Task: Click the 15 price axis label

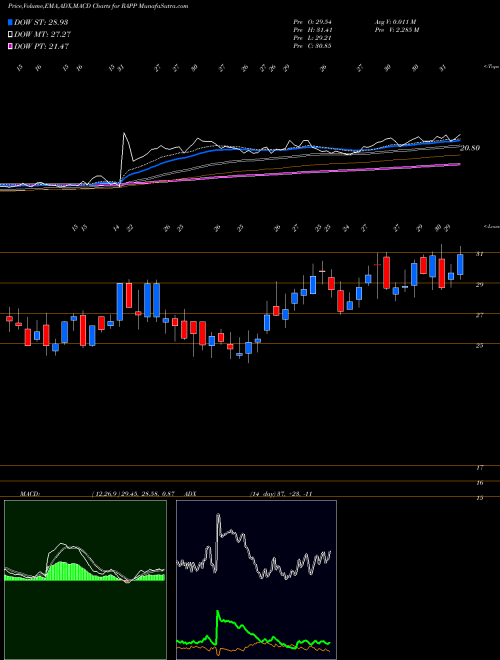Action: [479, 498]
